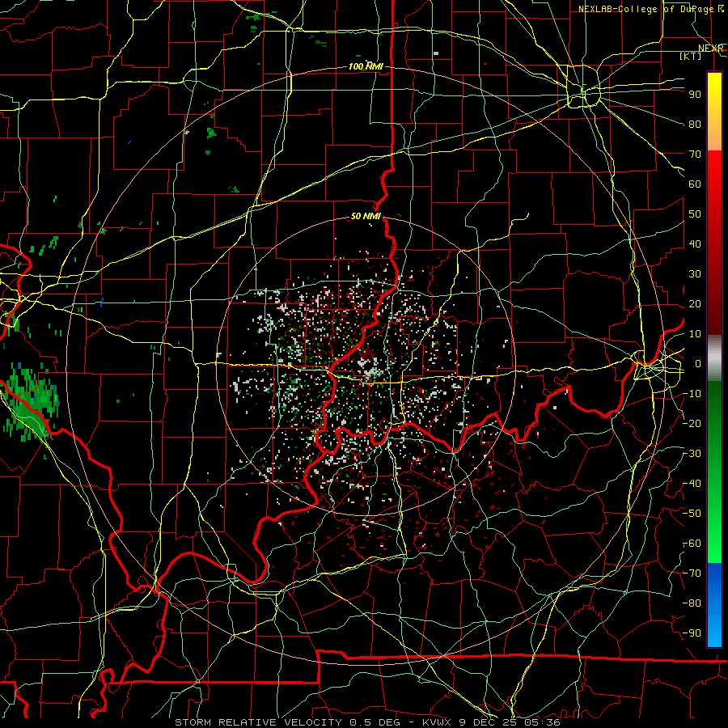This screenshot has height=728, width=728.
Task: Click the positive 10 scale label
Action: tap(695, 334)
